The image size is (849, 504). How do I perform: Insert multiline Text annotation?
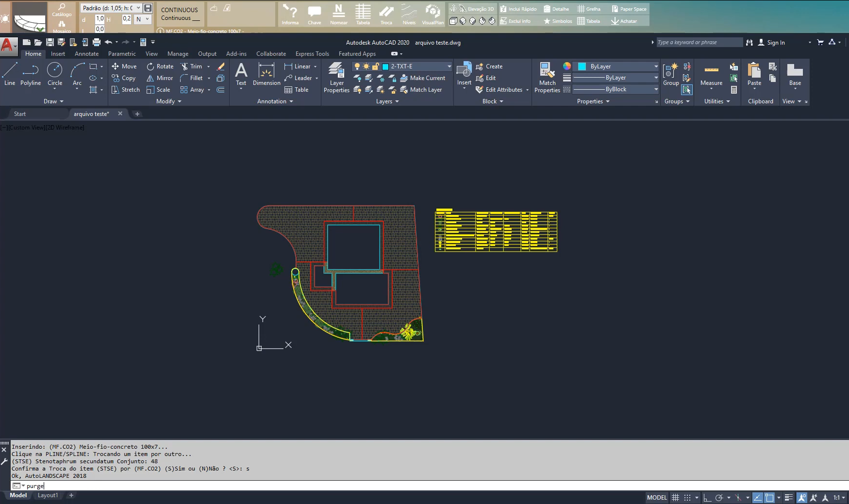[241, 74]
